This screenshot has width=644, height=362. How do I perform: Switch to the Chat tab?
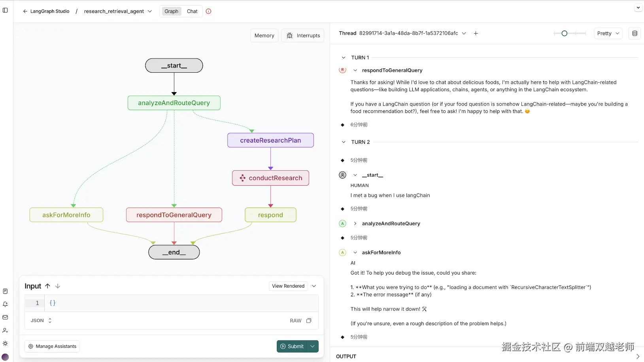[x=192, y=11]
